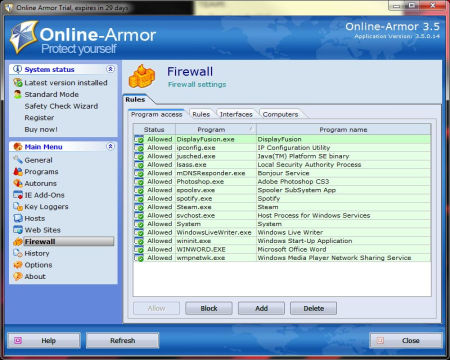Click the Bonjour Service program name
450x360 pixels.
pyautogui.click(x=283, y=173)
